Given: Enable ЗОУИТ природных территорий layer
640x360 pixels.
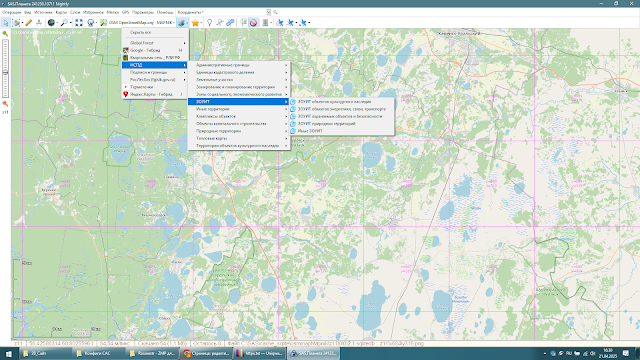Looking at the screenshot, I should (342, 124).
